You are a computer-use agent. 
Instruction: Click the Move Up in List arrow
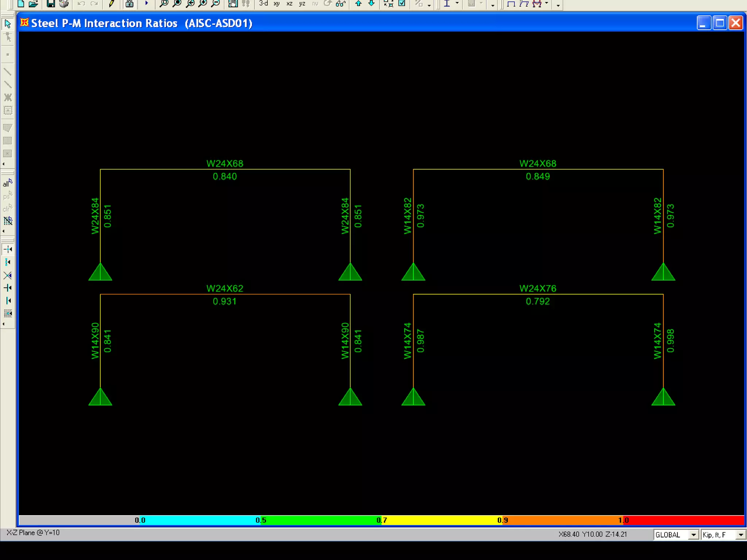point(359,4)
